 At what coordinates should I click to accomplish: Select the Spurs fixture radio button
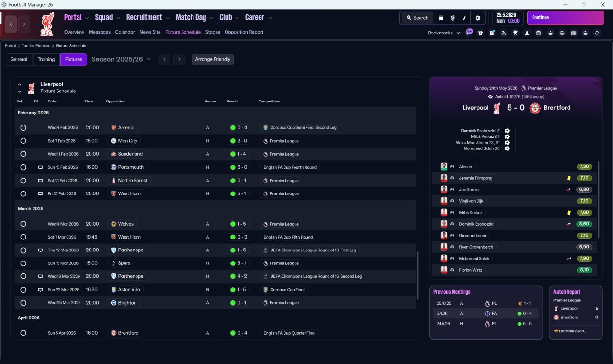(x=23, y=263)
